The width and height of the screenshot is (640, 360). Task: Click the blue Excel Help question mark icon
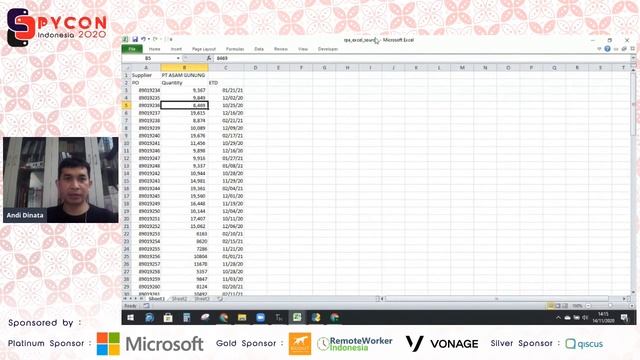(607, 49)
